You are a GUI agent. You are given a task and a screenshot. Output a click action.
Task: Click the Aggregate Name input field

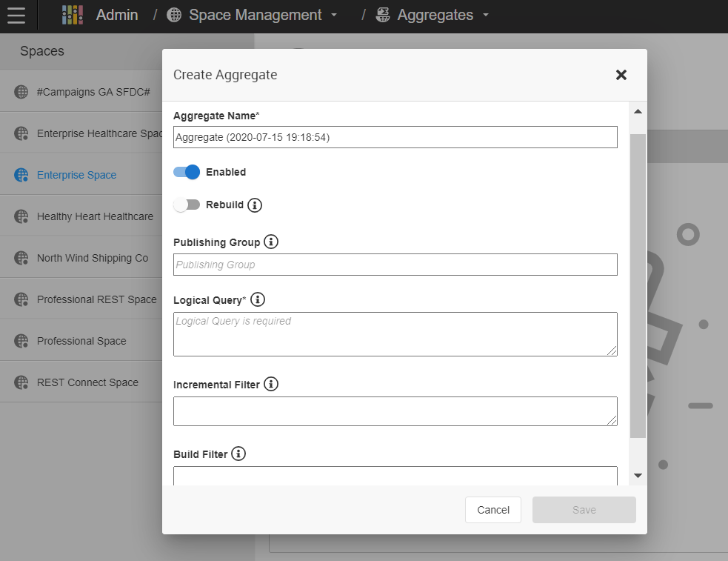pos(395,137)
